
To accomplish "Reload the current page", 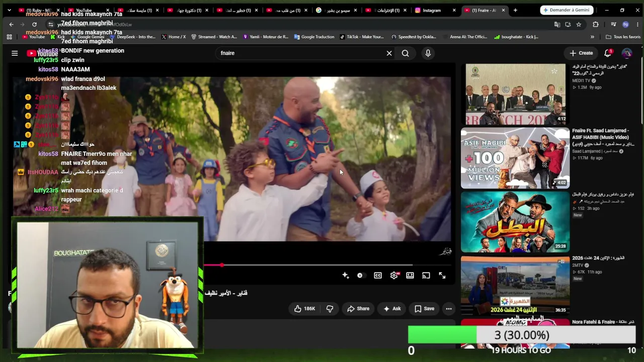I will pyautogui.click(x=34, y=24).
